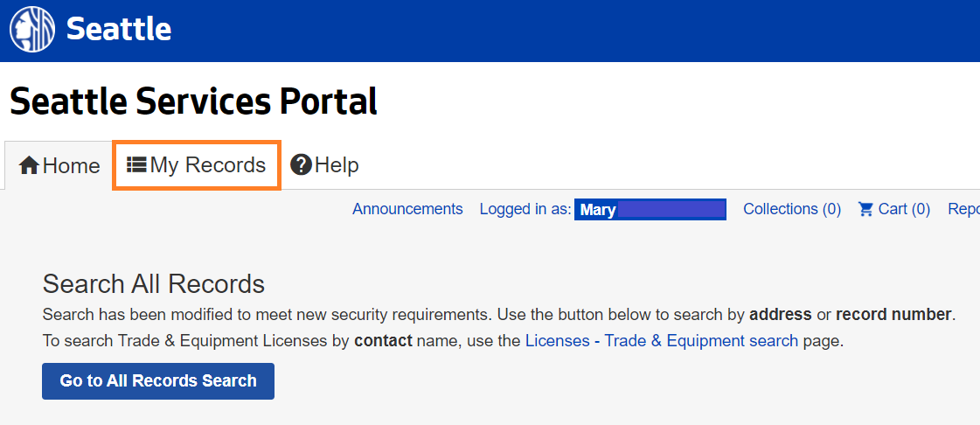Screen dimensions: 980x425
Task: Click the Search All Records heading
Action: pyautogui.click(x=153, y=283)
